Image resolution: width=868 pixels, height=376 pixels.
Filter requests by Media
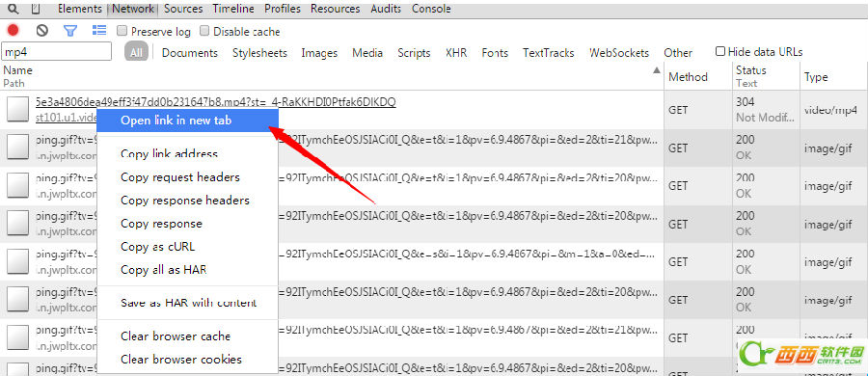click(x=367, y=53)
